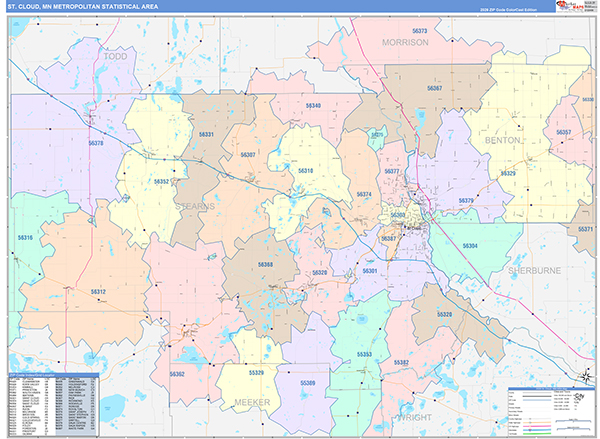This screenshot has width=600, height=439.
Task: Select the ZIP 56378 region label
Action: [x=96, y=143]
